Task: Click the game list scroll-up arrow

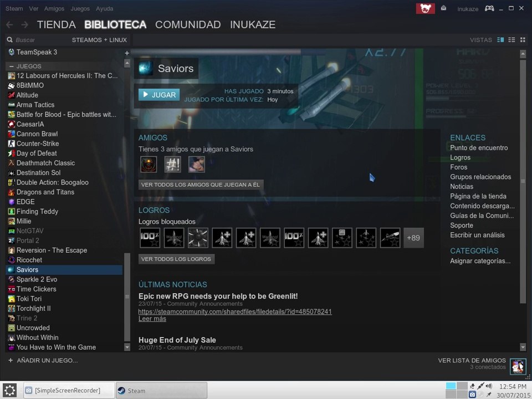Action: pos(127,63)
